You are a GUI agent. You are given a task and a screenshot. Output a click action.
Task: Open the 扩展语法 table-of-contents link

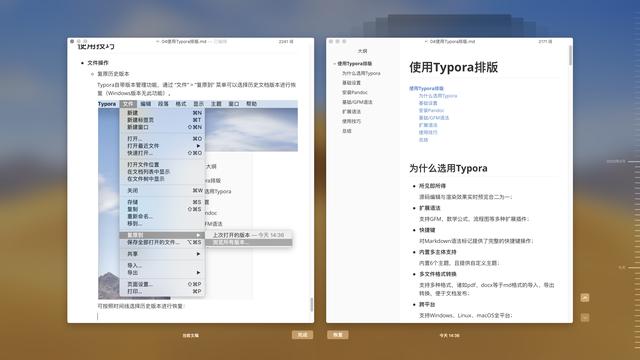428,125
